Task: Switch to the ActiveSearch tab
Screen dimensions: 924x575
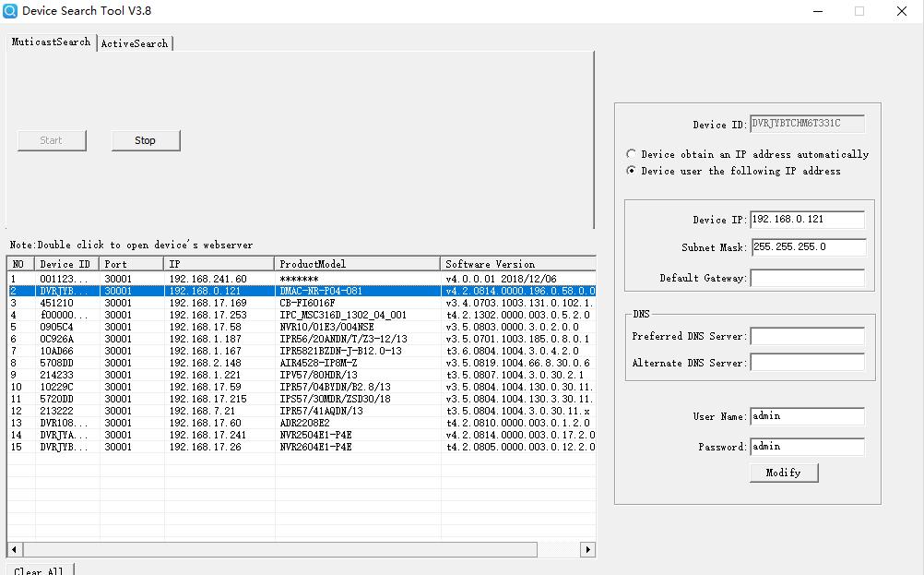Action: (x=135, y=43)
